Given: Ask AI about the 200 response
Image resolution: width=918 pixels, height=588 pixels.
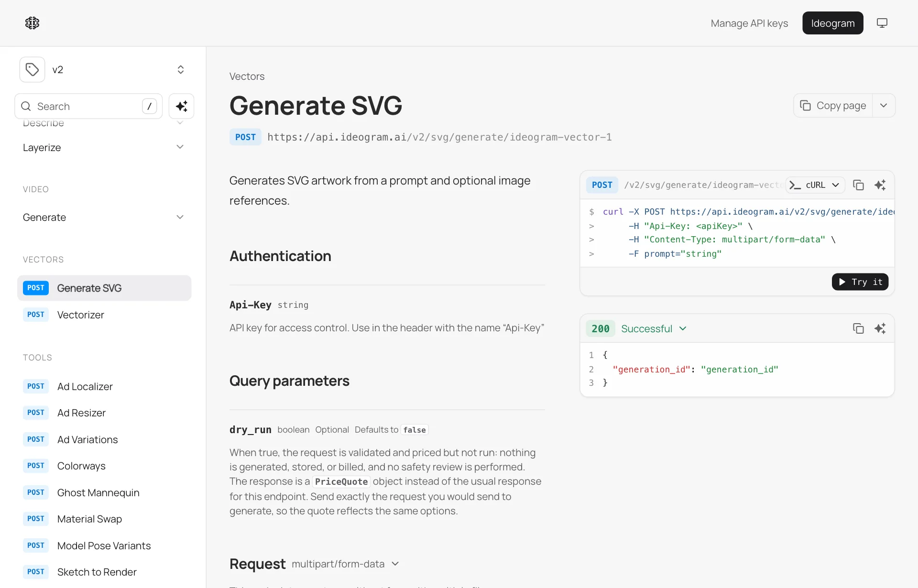Looking at the screenshot, I should point(880,328).
